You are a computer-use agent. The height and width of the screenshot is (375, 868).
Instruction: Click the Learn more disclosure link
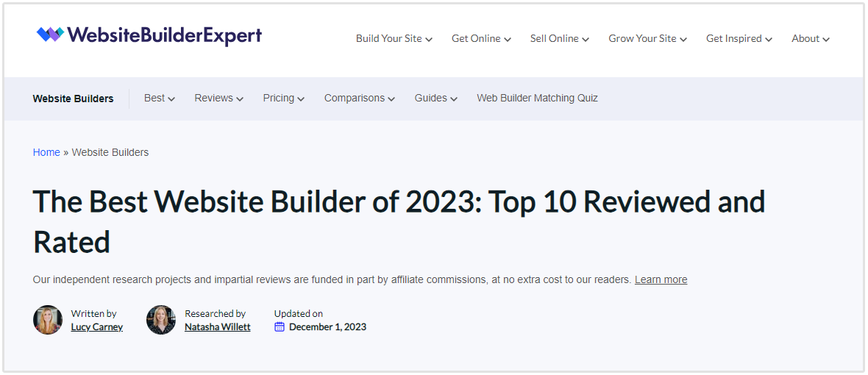[661, 279]
